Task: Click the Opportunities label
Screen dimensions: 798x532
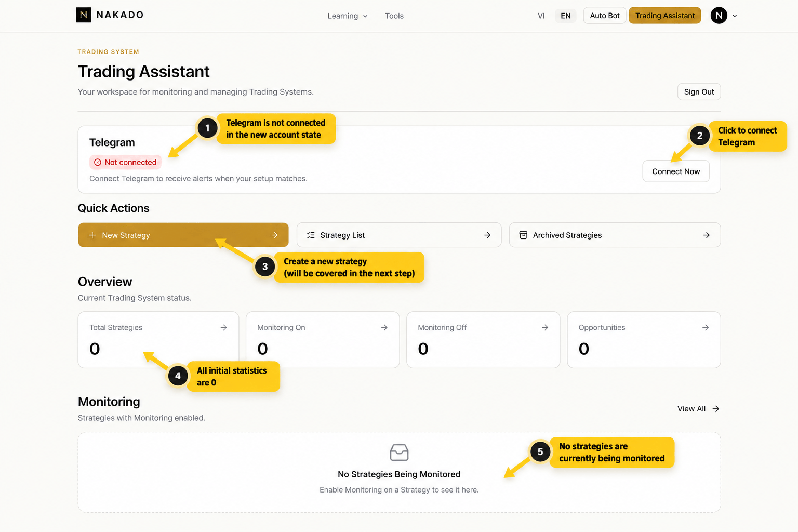Action: coord(602,328)
